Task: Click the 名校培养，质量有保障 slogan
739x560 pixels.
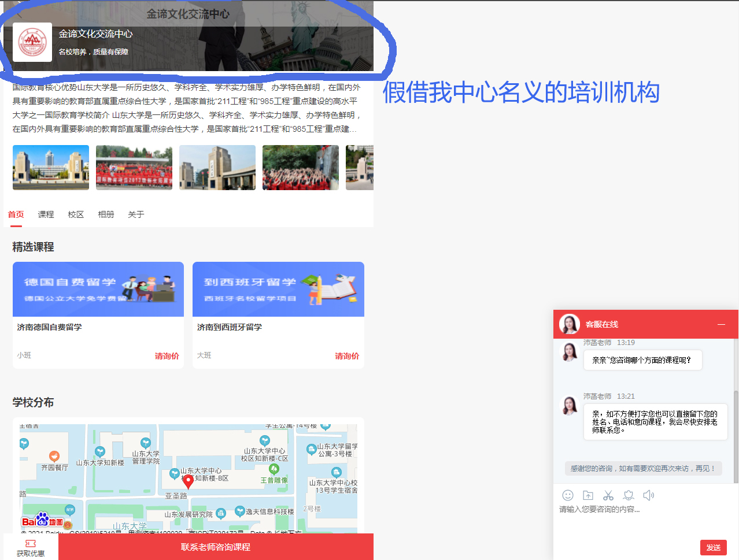Action: 94,51
